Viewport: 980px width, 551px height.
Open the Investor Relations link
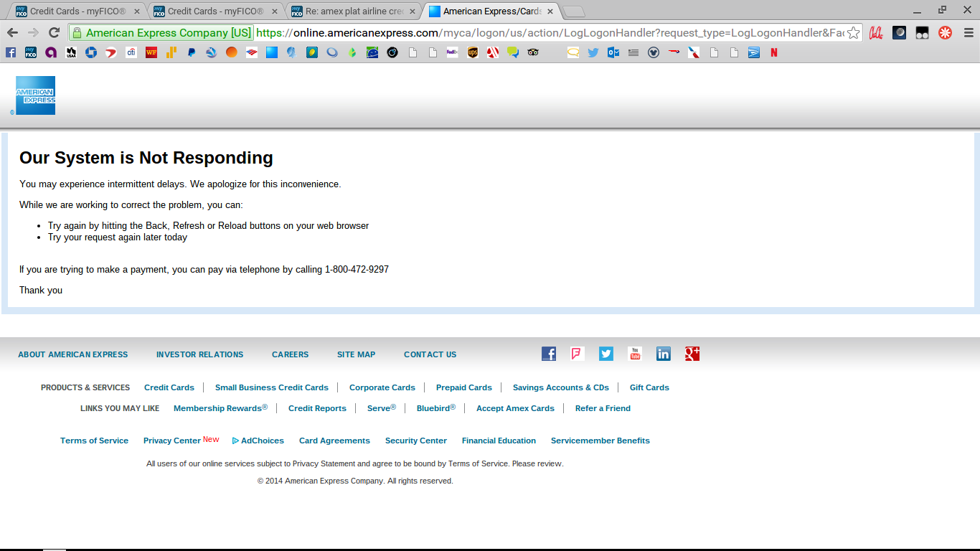point(199,354)
